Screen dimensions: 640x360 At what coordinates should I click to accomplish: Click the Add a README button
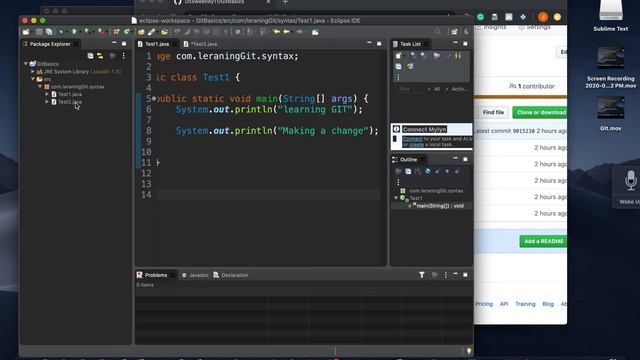click(543, 241)
